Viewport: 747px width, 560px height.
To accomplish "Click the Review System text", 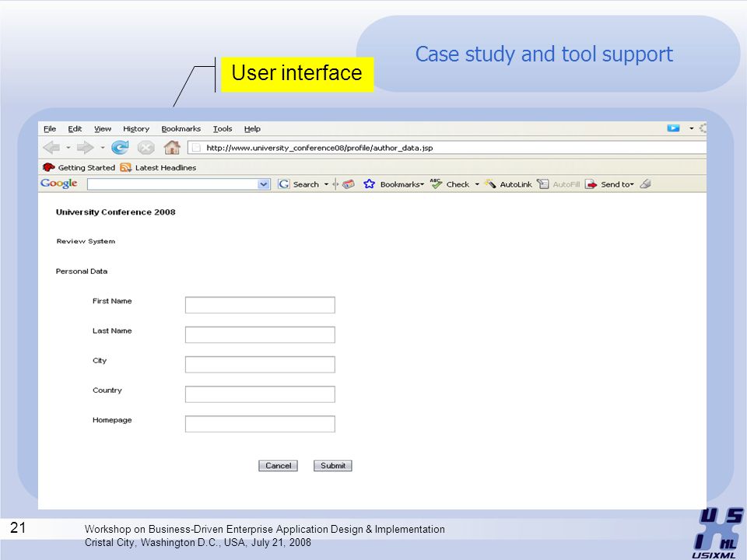I will [x=86, y=241].
